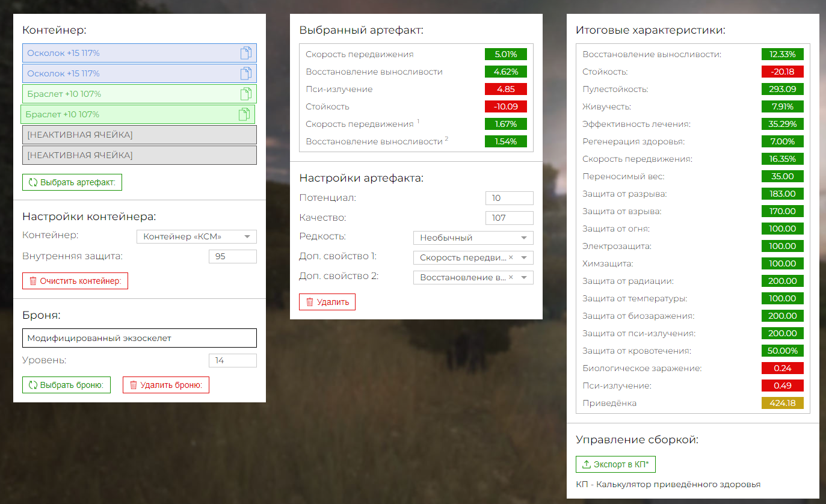The height and width of the screenshot is (504, 826).
Task: Copy the highlighted lower Браслет +10 107% artifact
Action: click(244, 114)
